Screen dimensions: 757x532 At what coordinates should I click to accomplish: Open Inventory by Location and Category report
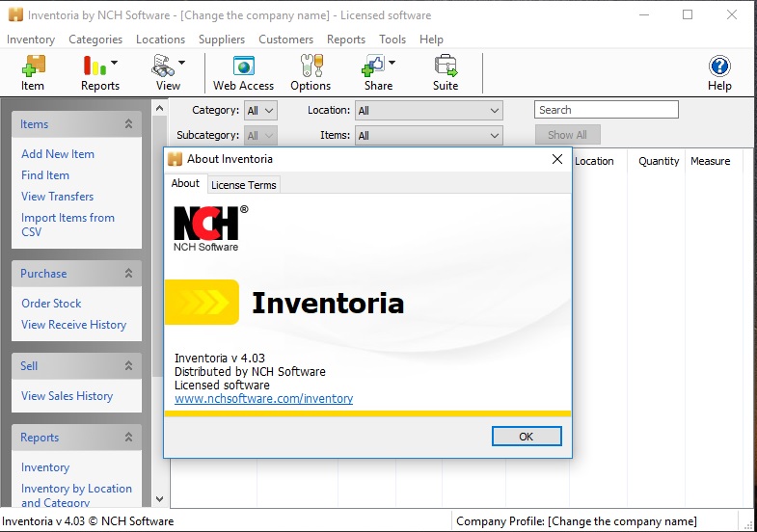click(x=76, y=495)
